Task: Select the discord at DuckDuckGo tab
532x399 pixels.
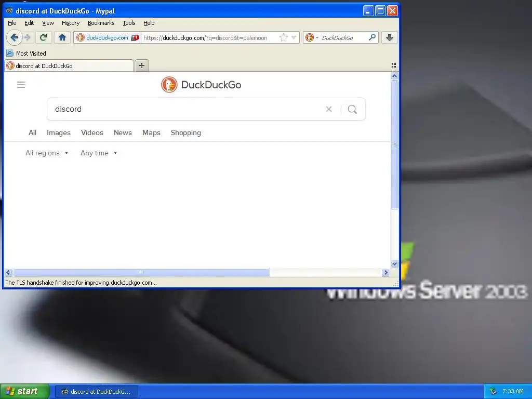Action: pyautogui.click(x=69, y=65)
